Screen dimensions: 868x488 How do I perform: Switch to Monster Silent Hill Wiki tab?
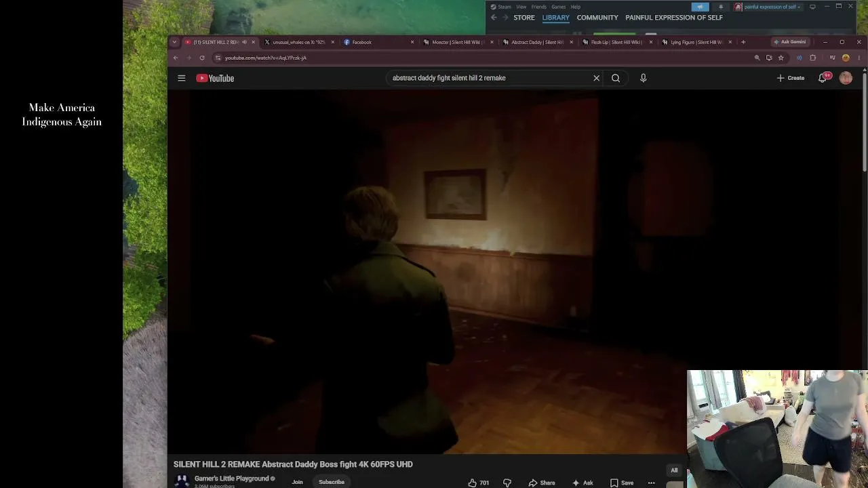[458, 42]
